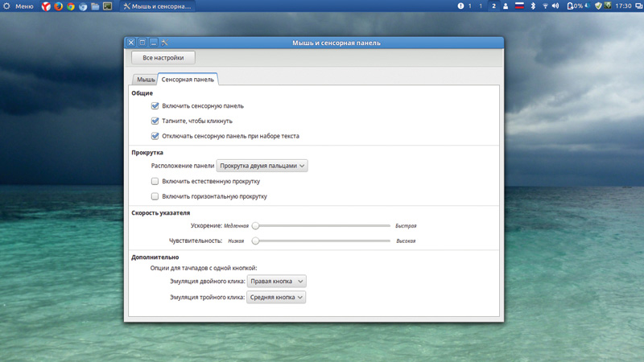644x362 pixels.
Task: Click the "Ускорение" slider handle
Action: coord(255,226)
